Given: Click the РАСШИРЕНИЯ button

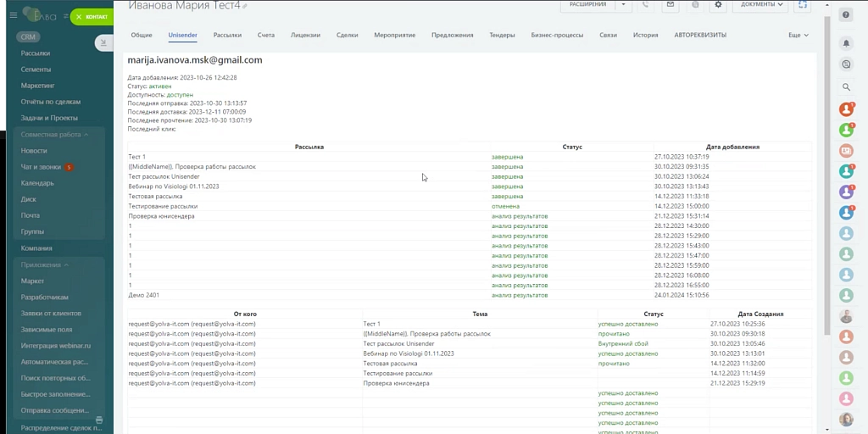Looking at the screenshot, I should (x=588, y=4).
